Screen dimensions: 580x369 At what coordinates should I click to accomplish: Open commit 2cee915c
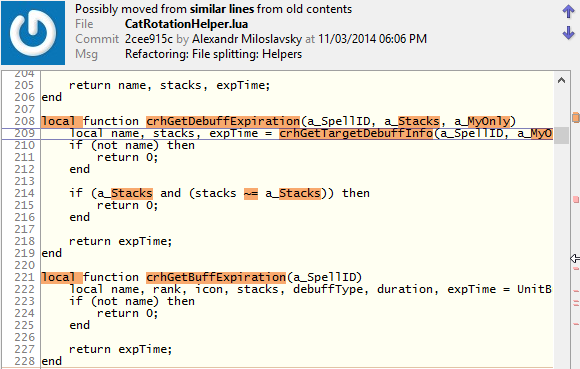click(149, 39)
